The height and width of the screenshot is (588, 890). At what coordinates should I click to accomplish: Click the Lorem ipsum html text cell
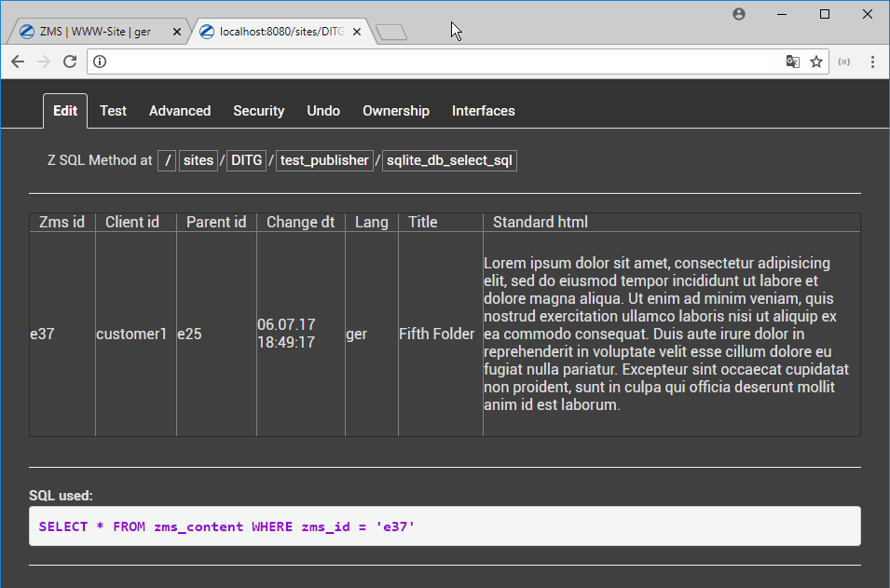[672, 334]
